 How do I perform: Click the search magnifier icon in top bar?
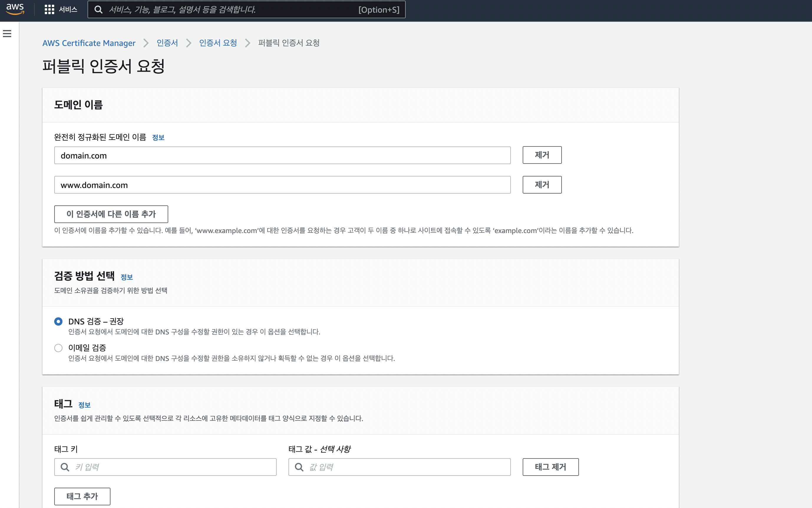[x=98, y=9]
